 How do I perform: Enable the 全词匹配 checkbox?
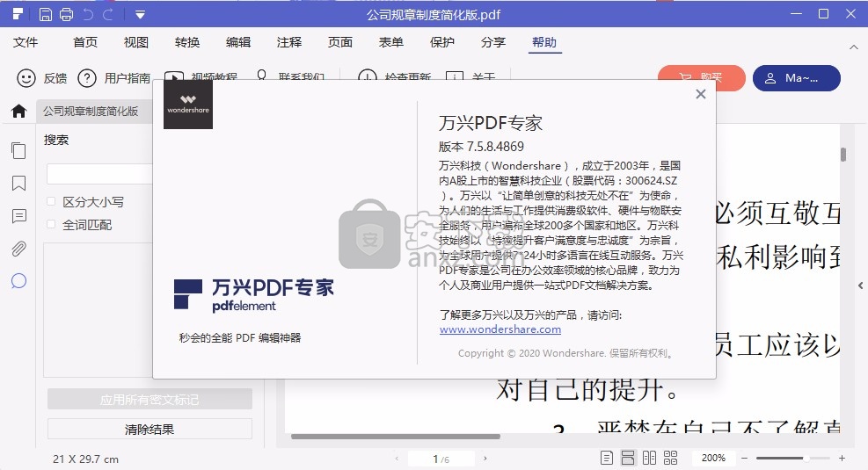point(51,224)
